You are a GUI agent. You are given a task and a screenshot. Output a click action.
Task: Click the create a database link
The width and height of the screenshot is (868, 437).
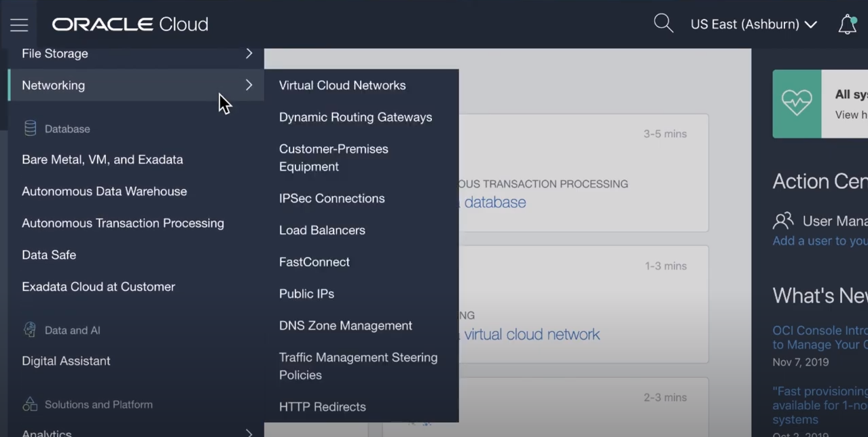point(494,202)
